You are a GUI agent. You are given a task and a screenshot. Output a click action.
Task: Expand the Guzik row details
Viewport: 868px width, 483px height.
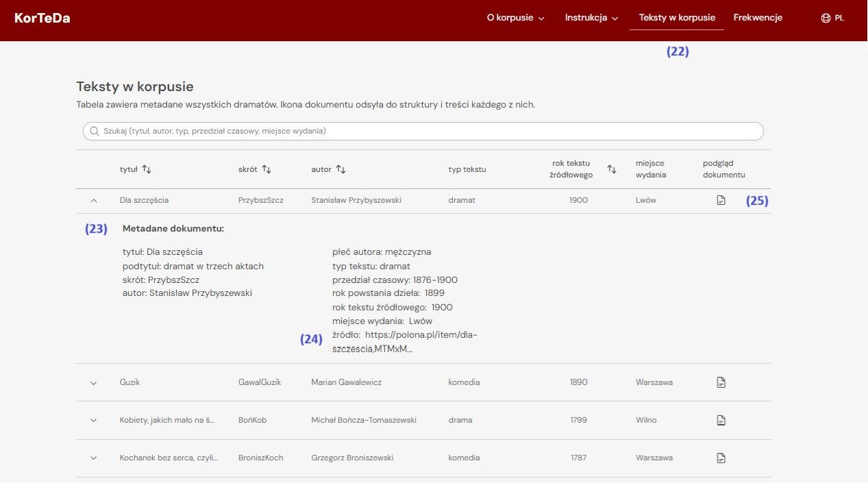[94, 383]
